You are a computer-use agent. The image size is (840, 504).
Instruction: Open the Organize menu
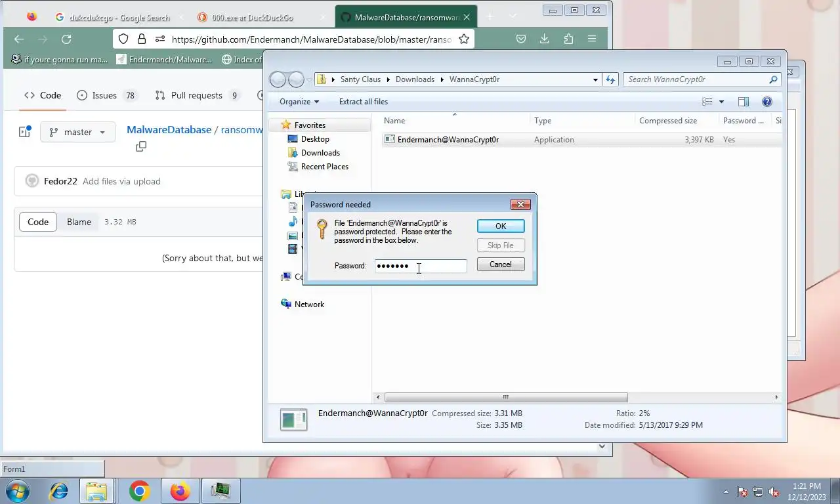(299, 102)
